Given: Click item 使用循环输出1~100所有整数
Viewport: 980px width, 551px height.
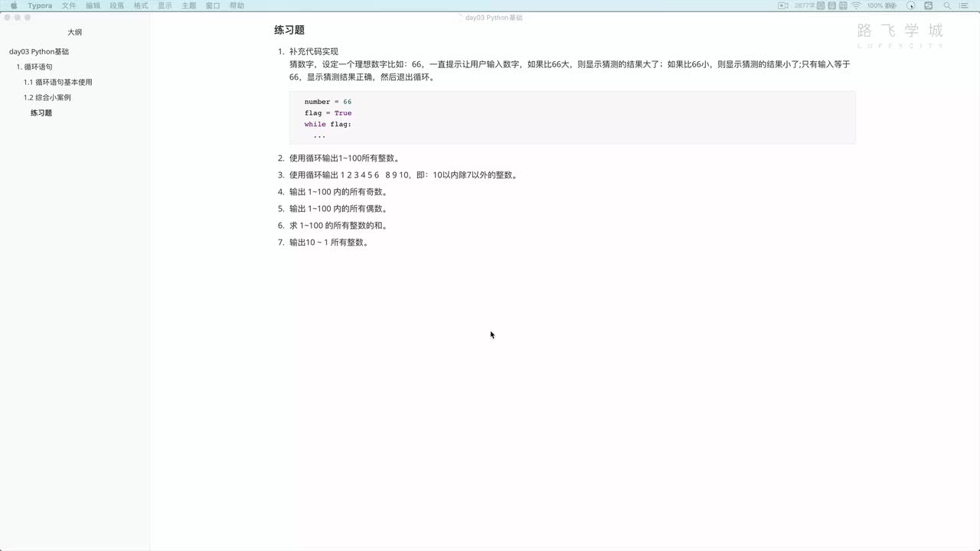Looking at the screenshot, I should [x=345, y=158].
